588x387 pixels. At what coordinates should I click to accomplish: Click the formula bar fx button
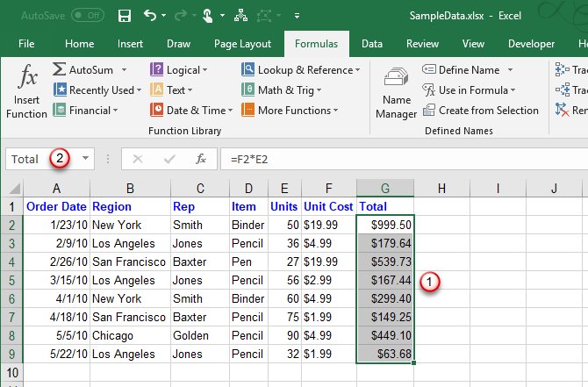point(201,159)
